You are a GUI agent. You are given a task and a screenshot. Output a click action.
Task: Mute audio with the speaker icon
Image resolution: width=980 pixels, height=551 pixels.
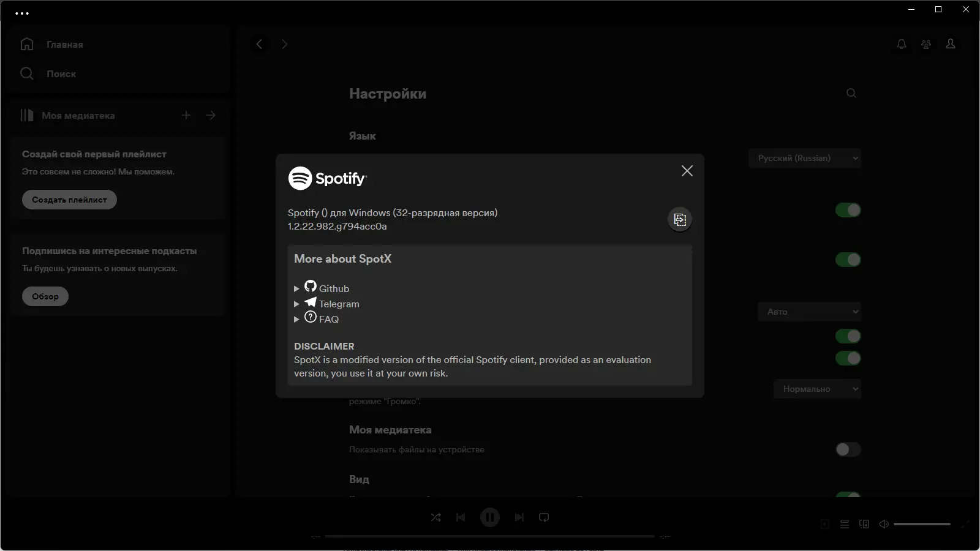pos(884,524)
